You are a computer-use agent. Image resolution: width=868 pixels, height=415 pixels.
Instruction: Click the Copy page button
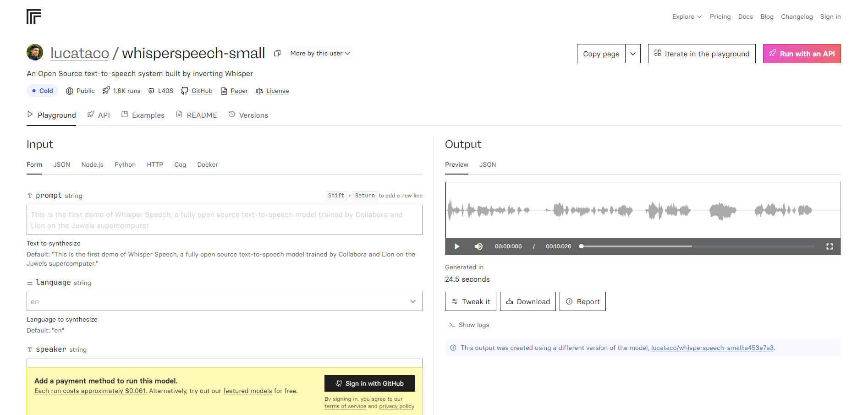tap(601, 54)
